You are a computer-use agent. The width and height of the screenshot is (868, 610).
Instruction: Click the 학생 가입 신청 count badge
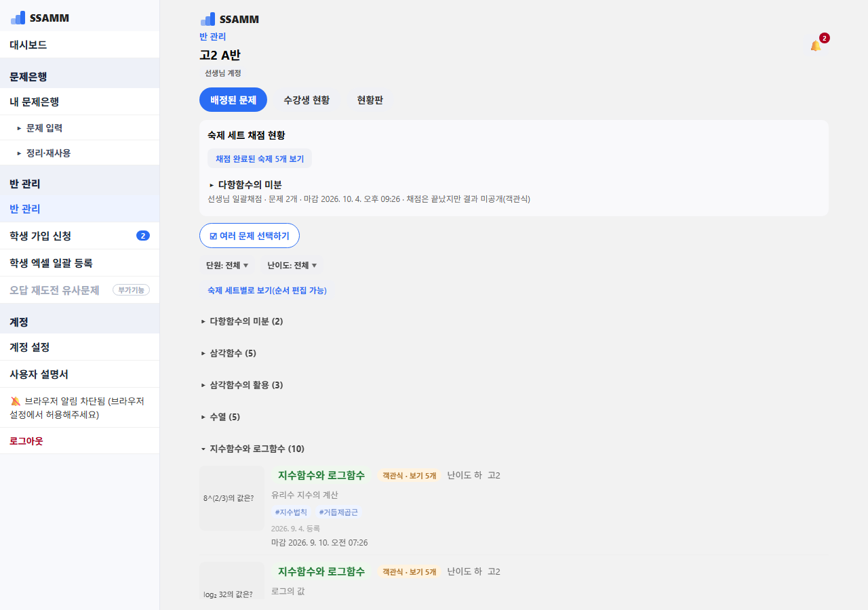coord(143,236)
